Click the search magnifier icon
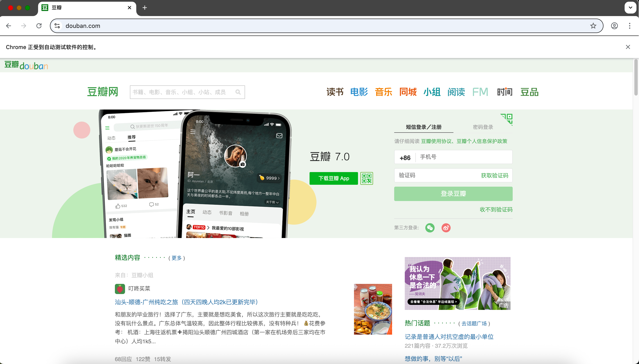Viewport: 639px width, 364px height. 238,92
